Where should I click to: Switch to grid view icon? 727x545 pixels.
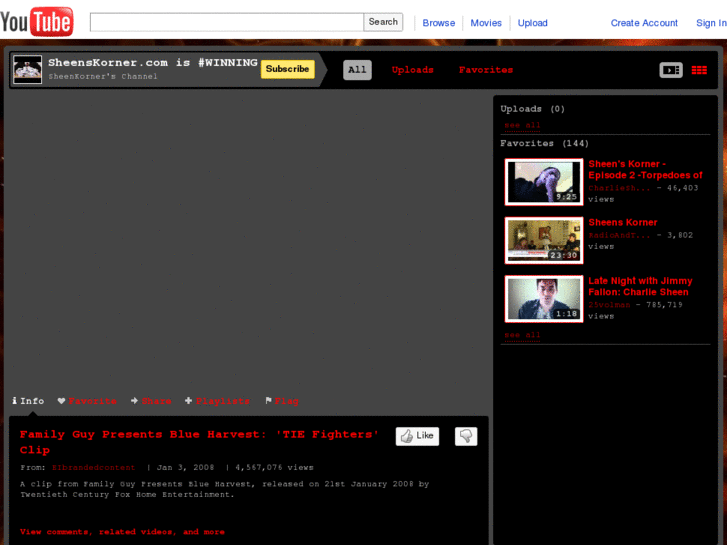coord(699,70)
